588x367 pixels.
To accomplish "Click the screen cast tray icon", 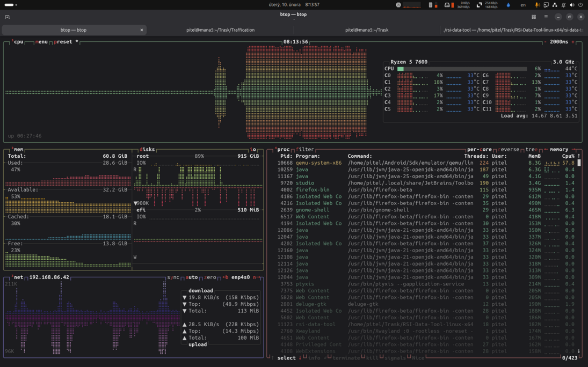I will point(546,5).
